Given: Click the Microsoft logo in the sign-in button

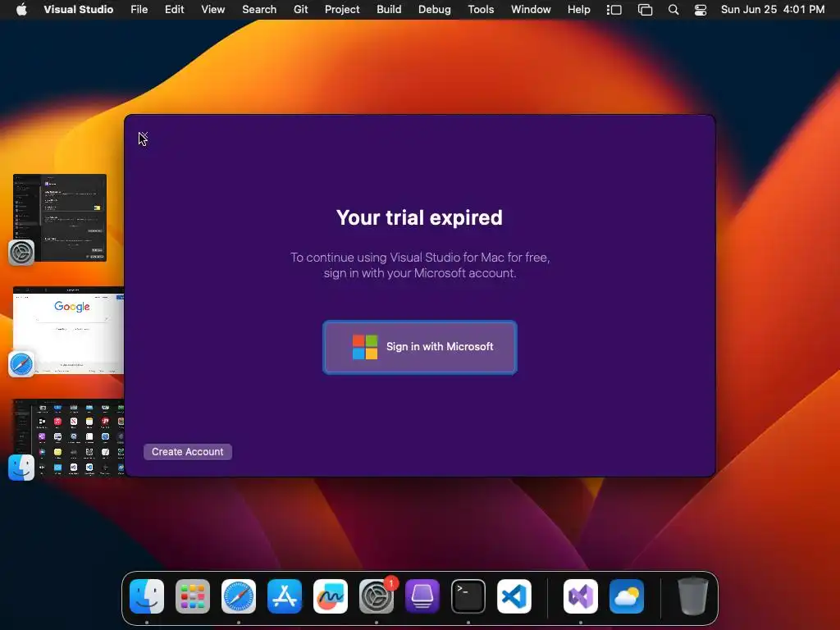Looking at the screenshot, I should [365, 347].
